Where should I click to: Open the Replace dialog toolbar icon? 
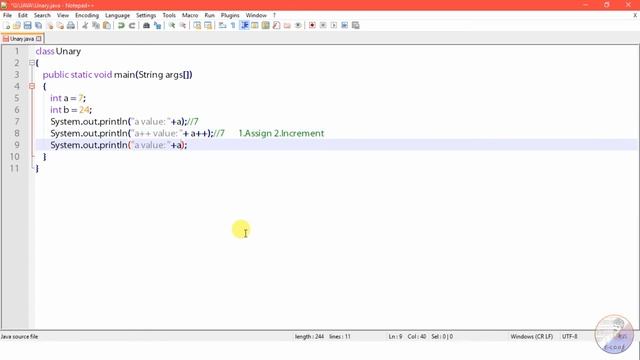157,25
